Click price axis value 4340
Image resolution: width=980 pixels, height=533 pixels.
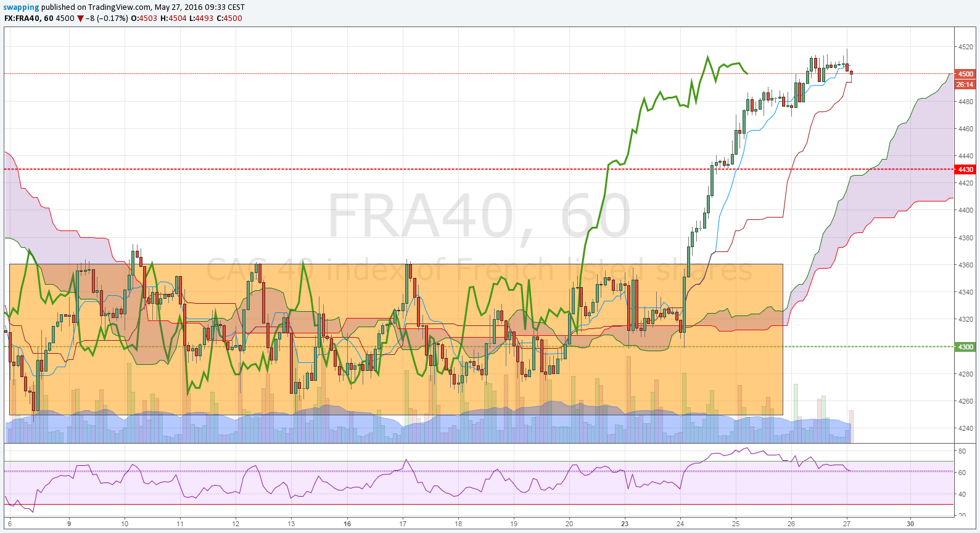coord(965,292)
